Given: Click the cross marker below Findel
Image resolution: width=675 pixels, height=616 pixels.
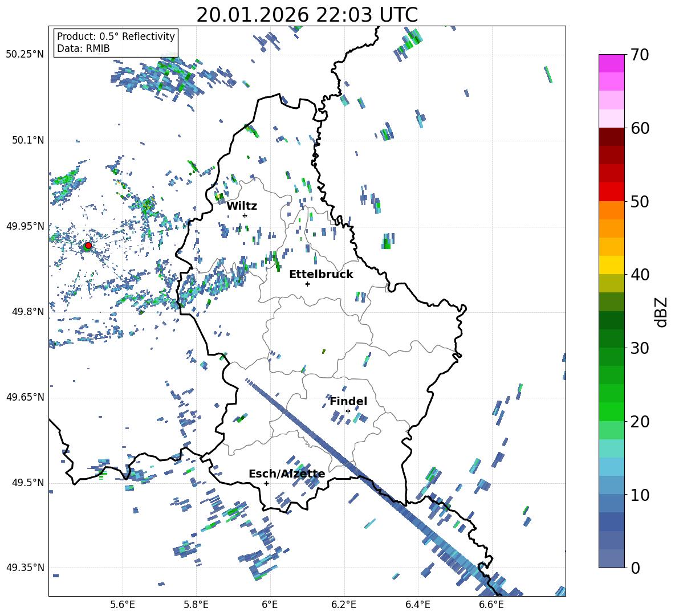Looking at the screenshot, I should pos(348,411).
